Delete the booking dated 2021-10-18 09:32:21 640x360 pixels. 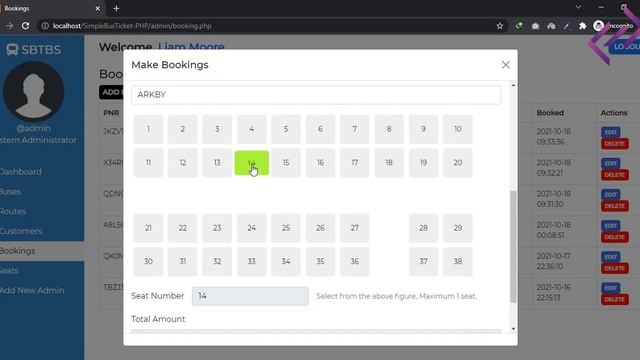tap(614, 175)
